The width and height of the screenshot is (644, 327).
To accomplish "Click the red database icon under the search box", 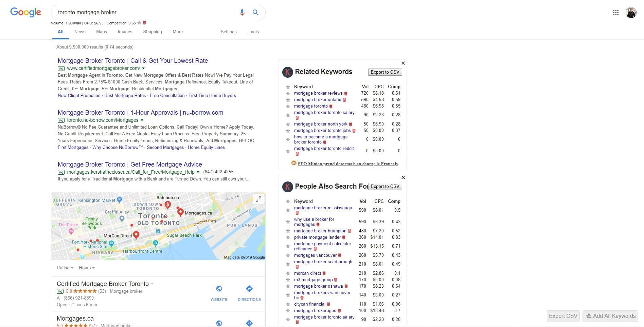I will click(x=144, y=23).
